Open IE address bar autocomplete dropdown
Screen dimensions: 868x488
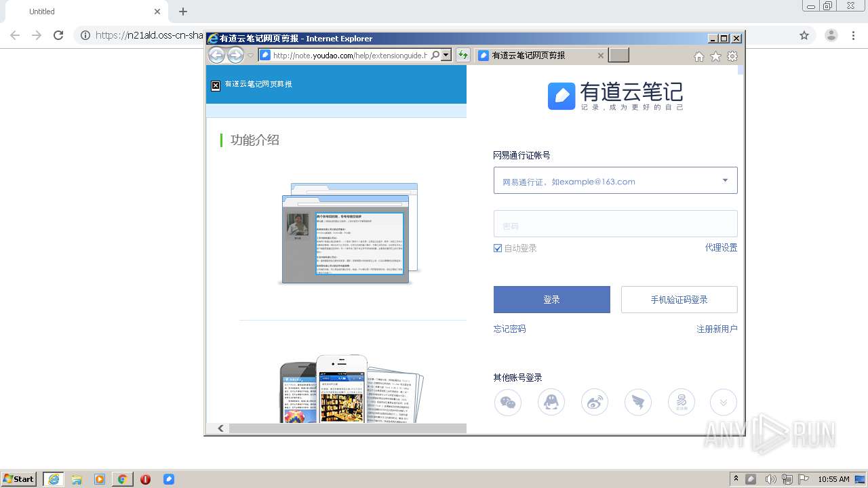click(446, 56)
